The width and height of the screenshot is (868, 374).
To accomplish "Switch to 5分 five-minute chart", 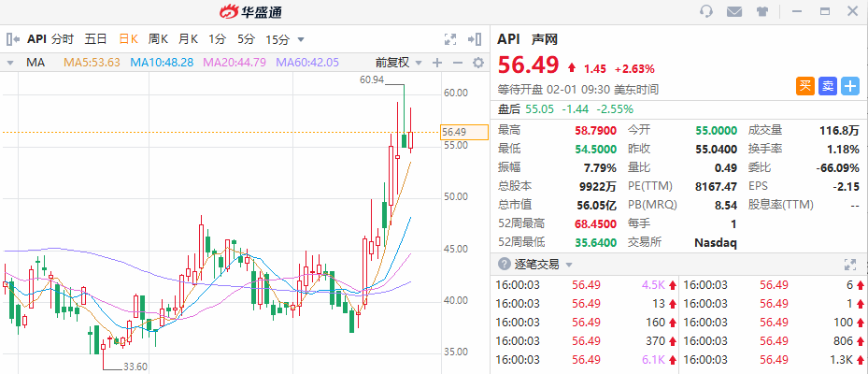I will coord(247,39).
